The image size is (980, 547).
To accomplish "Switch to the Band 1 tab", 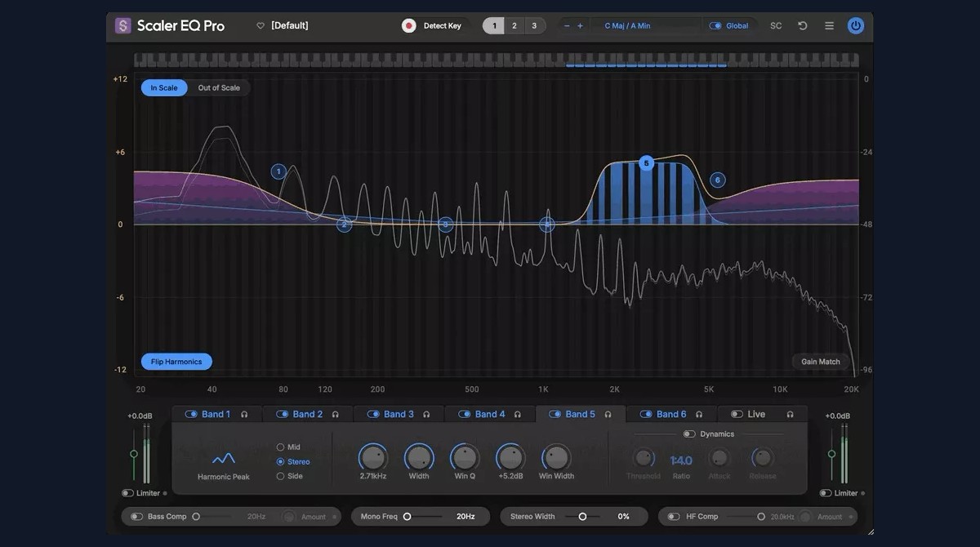I will 216,415.
